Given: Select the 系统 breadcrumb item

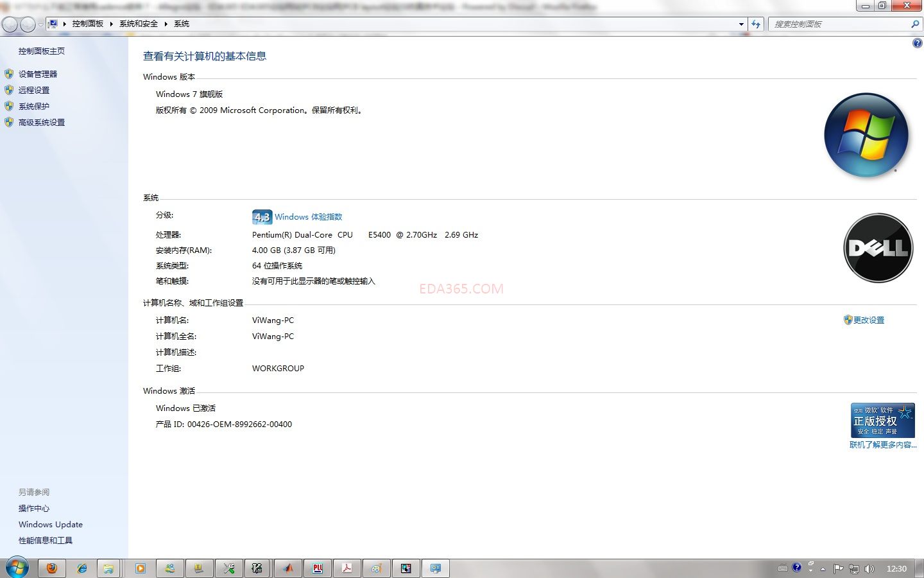Looking at the screenshot, I should click(182, 24).
